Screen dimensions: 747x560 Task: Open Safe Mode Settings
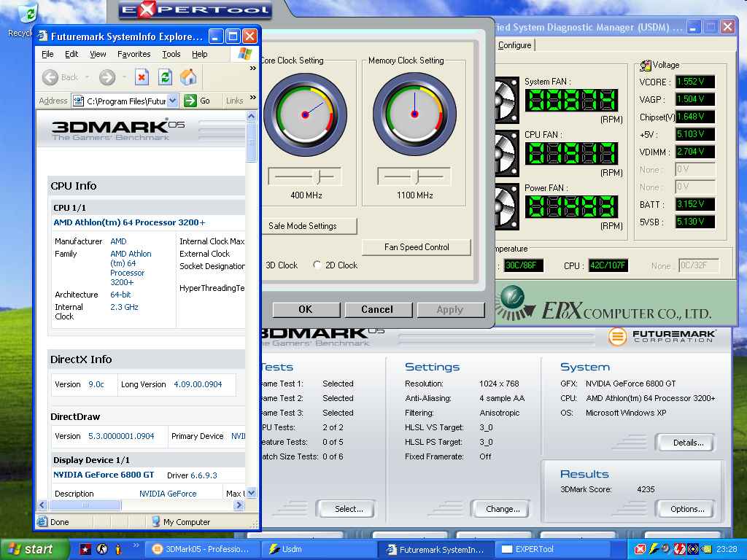[x=303, y=226]
